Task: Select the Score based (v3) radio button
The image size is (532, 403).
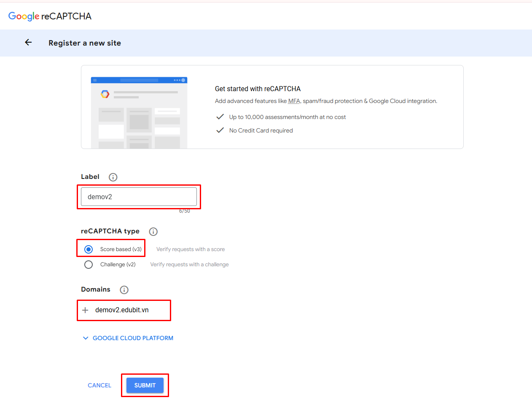Action: [89, 249]
